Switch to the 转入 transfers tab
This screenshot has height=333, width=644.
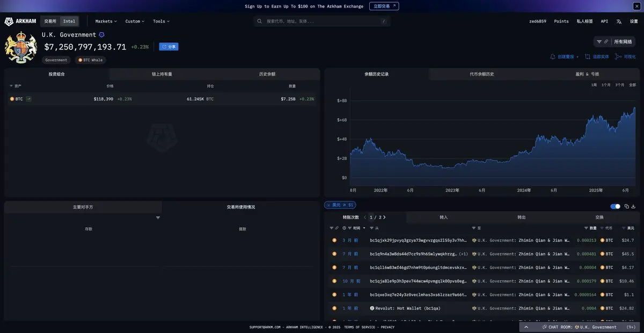pos(444,218)
